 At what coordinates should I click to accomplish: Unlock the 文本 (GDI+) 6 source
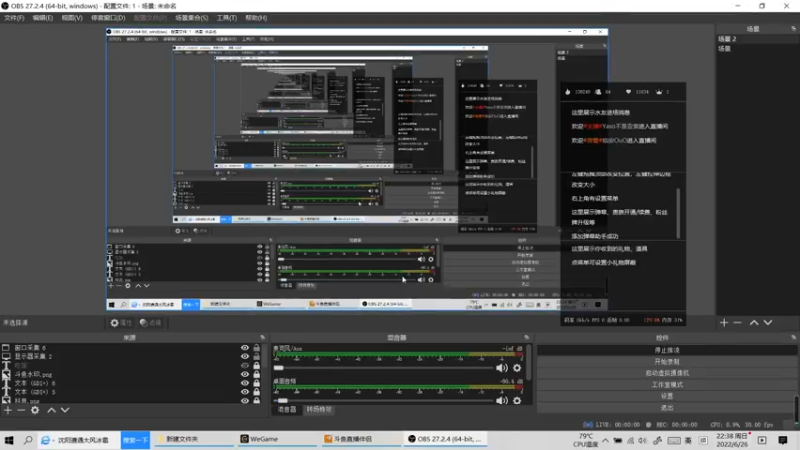coord(257,383)
